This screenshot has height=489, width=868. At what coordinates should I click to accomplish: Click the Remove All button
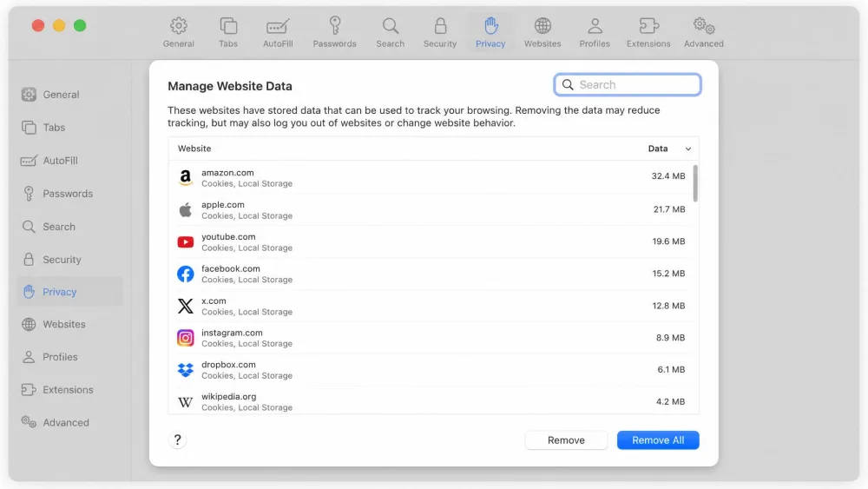click(658, 439)
